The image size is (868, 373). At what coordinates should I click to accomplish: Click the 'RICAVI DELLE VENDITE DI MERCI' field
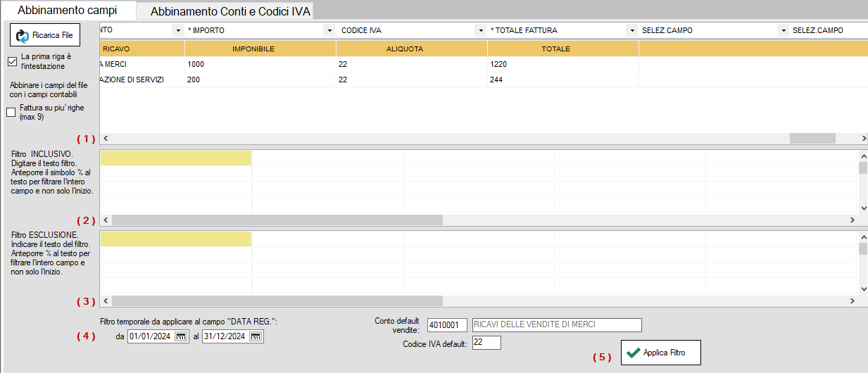(x=557, y=324)
